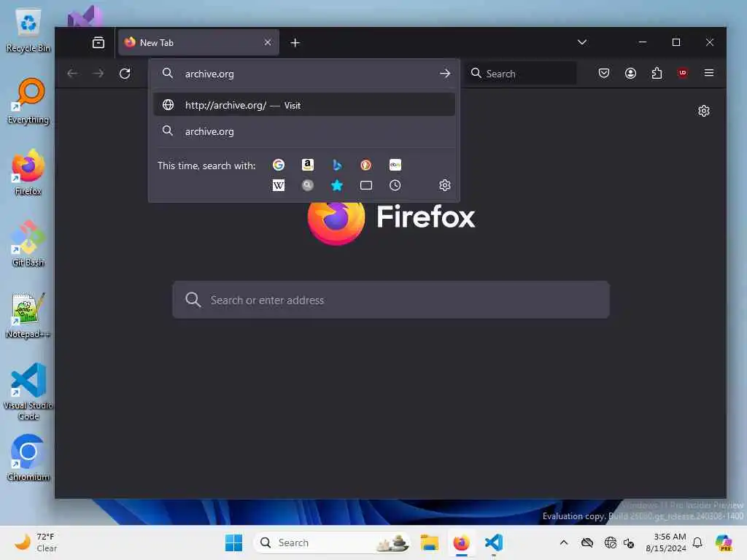Image resolution: width=747 pixels, height=560 pixels.
Task: Open File Explorer from taskbar
Action: tap(429, 542)
